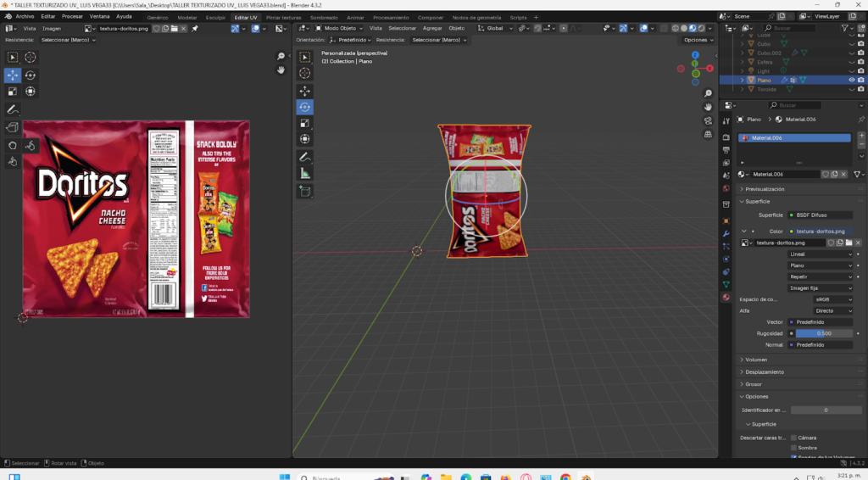
Task: Enable the Sombra backface culling checkbox
Action: [793, 448]
